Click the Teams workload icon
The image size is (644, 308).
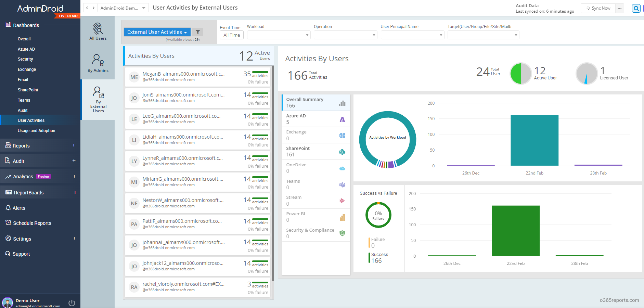[342, 185]
